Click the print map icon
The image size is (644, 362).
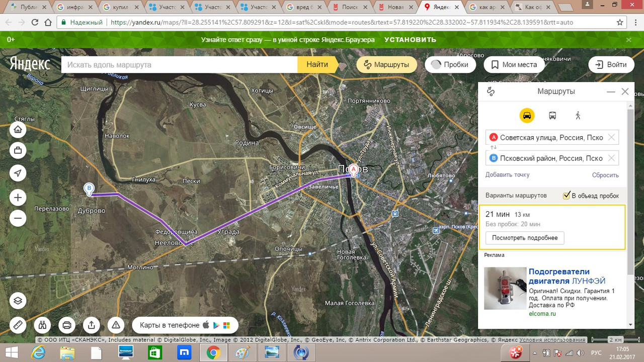pyautogui.click(x=67, y=325)
